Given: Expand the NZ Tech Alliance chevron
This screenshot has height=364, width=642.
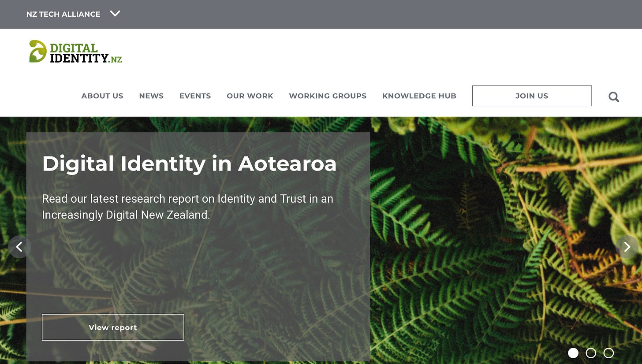Looking at the screenshot, I should pos(115,14).
